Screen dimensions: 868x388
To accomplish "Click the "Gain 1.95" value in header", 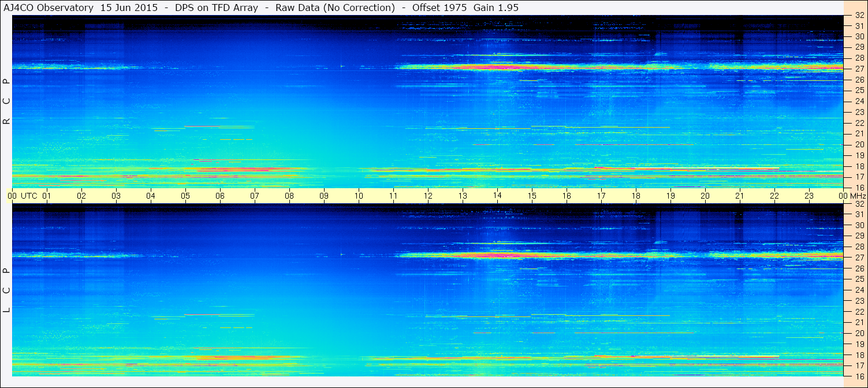I will pyautogui.click(x=496, y=8).
